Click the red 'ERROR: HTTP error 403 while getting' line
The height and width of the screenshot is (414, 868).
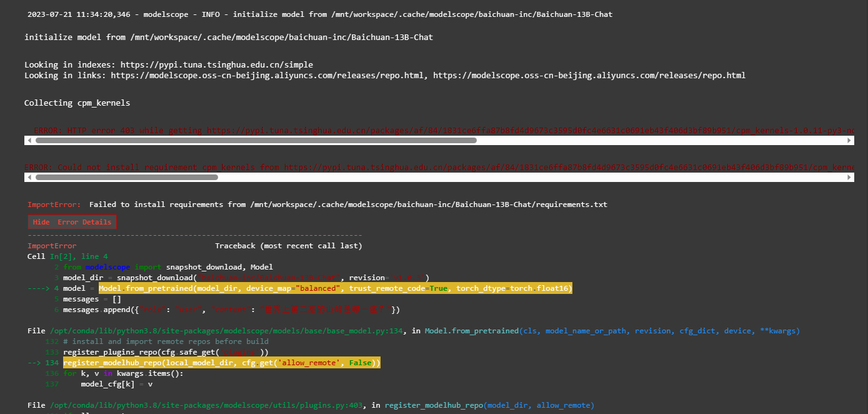(444, 131)
